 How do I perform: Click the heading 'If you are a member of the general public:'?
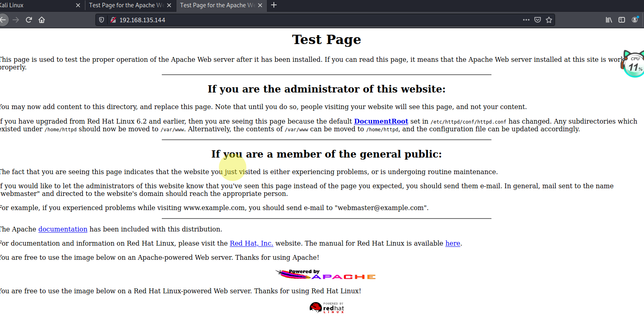coord(326,154)
